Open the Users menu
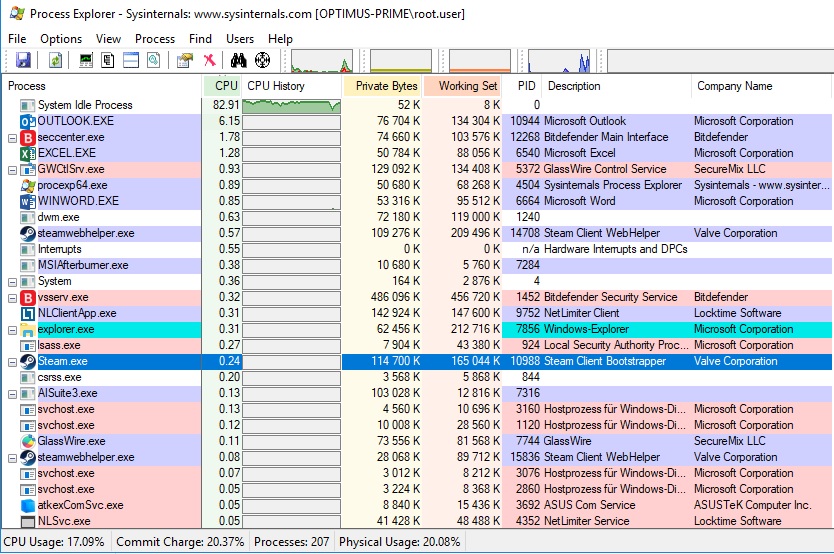 point(240,39)
